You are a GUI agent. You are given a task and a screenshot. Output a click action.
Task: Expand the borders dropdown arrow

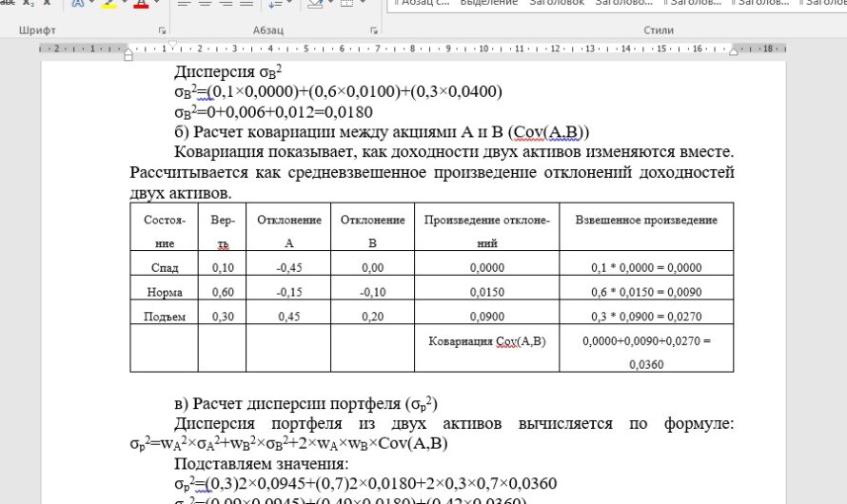point(362,3)
